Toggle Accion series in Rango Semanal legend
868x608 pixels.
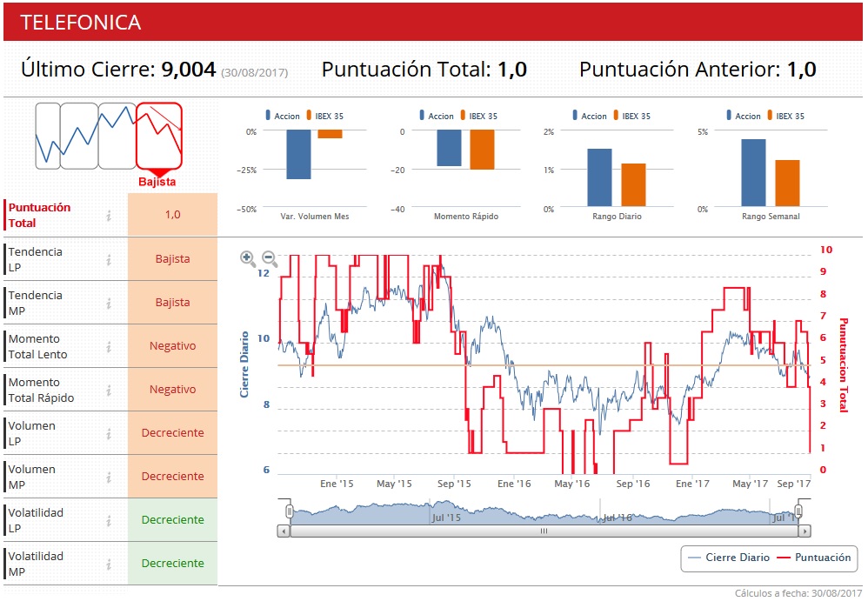coord(744,116)
